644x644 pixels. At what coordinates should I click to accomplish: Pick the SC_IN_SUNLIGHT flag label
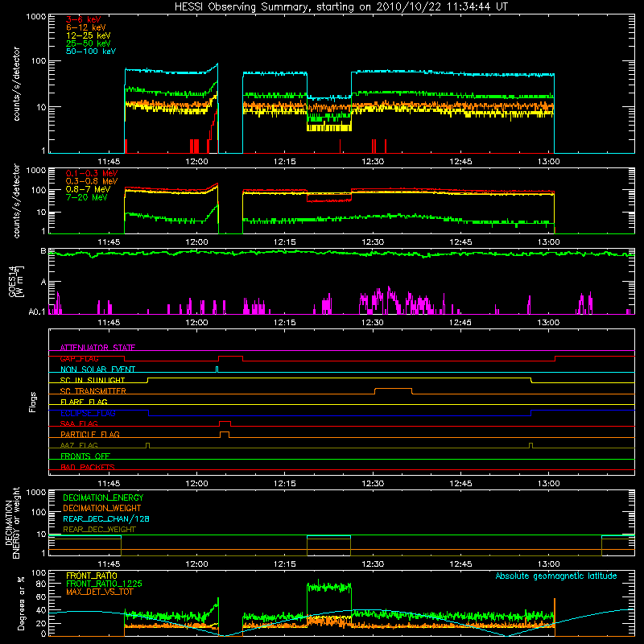93,380
